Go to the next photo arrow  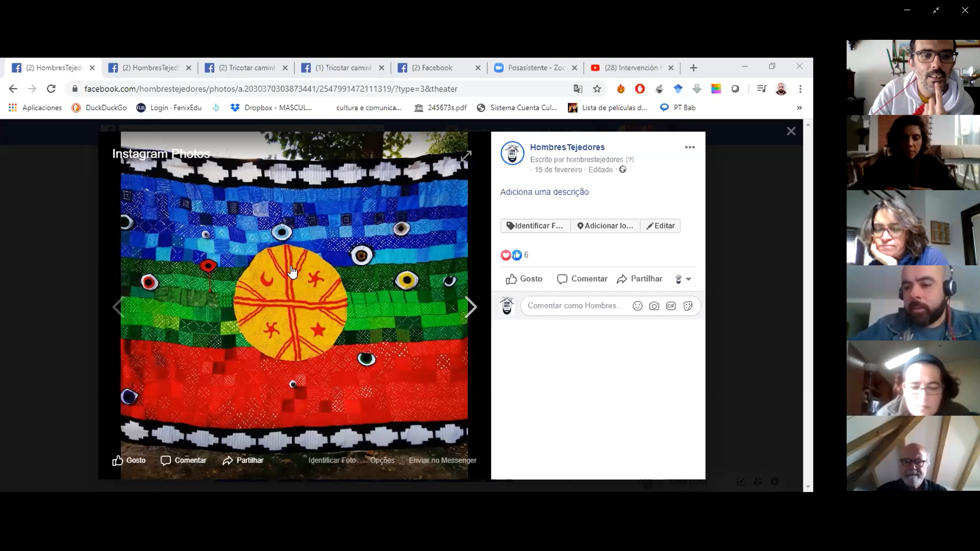coord(471,307)
